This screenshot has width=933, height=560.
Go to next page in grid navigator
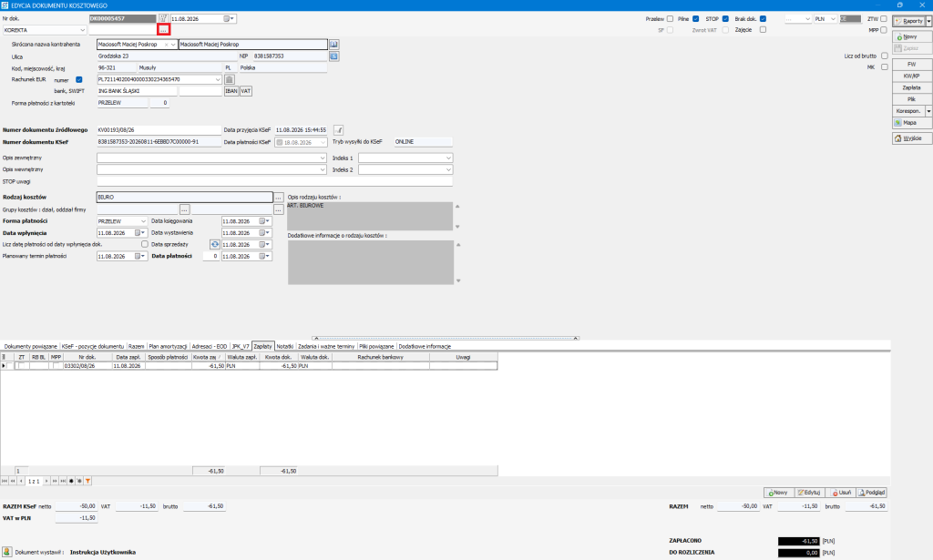tap(55, 481)
